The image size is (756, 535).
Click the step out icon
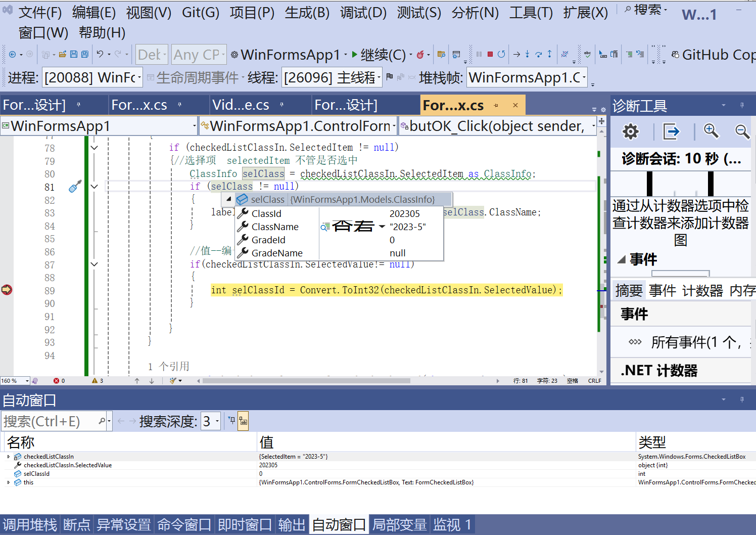[x=549, y=54]
